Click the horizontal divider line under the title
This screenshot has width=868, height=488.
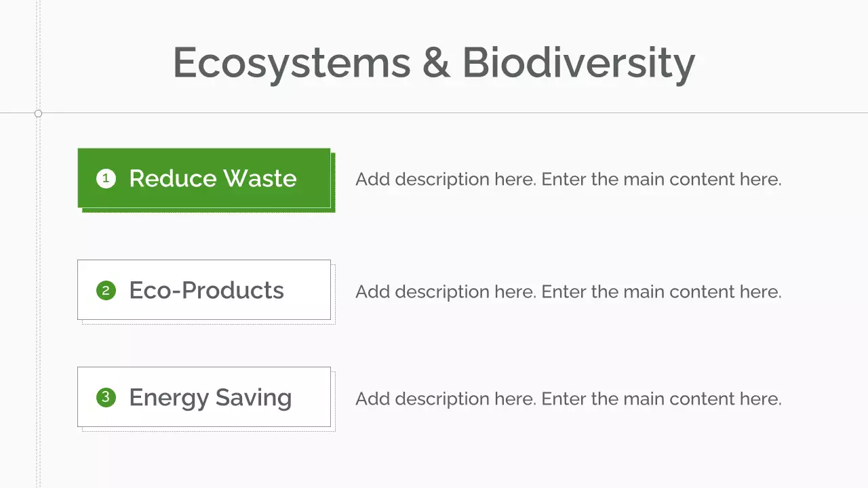click(475, 113)
